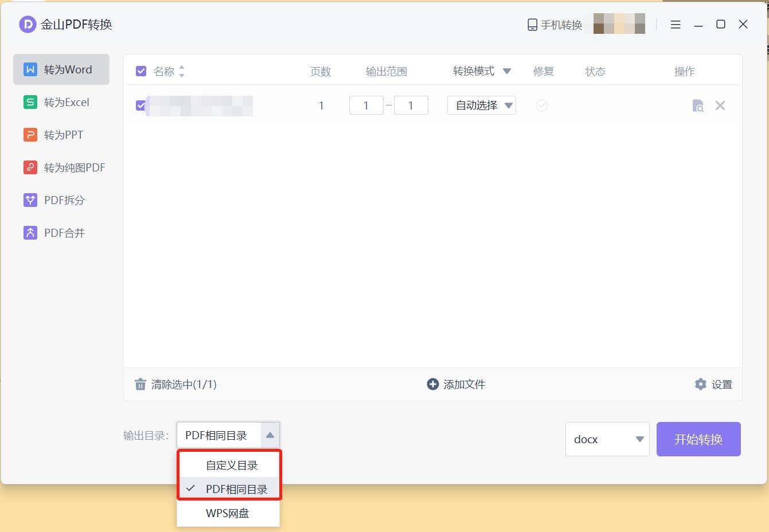Click the plus icon for 添加文件
Viewport: 769px width, 532px height.
tap(433, 384)
